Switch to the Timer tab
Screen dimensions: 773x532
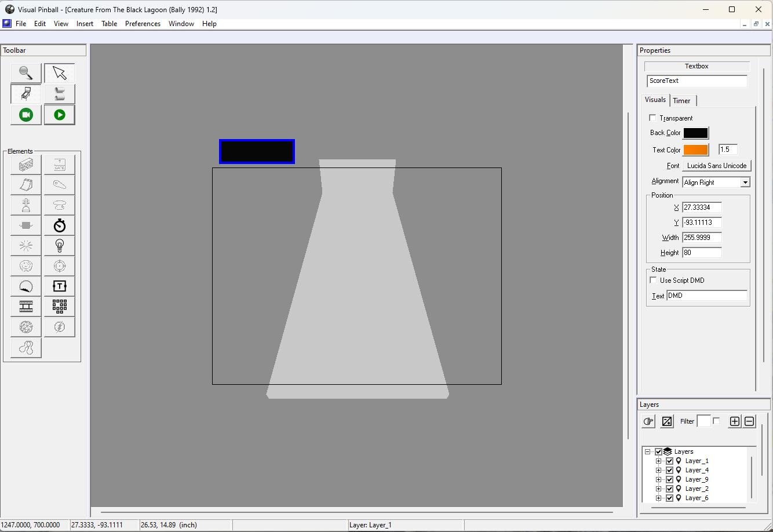tap(681, 101)
